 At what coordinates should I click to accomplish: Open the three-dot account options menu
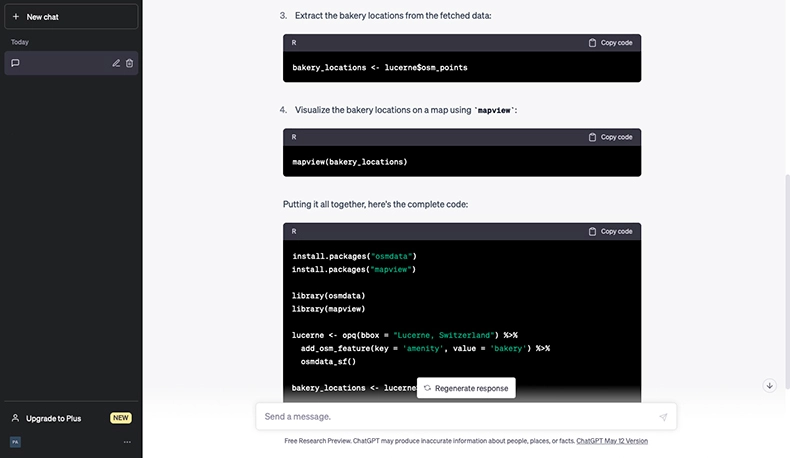(127, 441)
